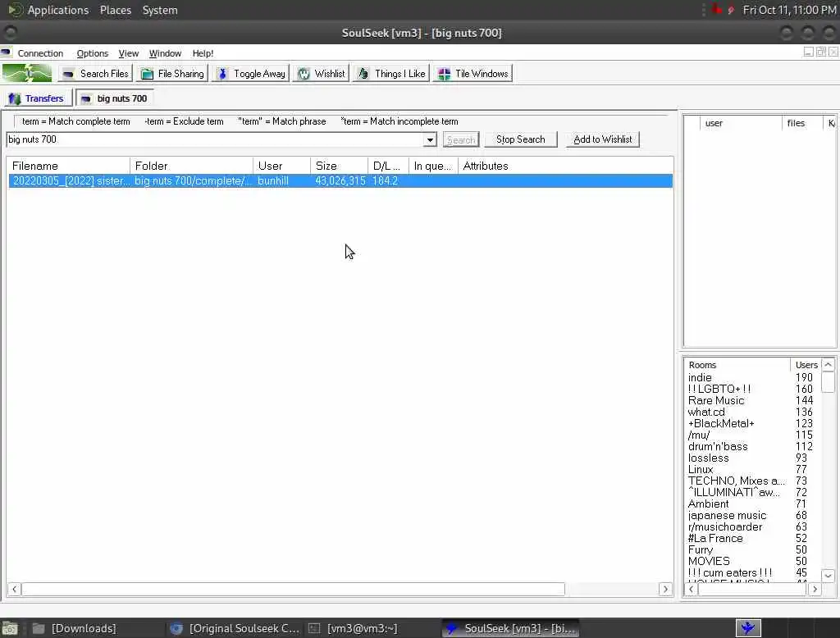The width and height of the screenshot is (840, 638).
Task: Sort results by Size column header
Action: 339,166
